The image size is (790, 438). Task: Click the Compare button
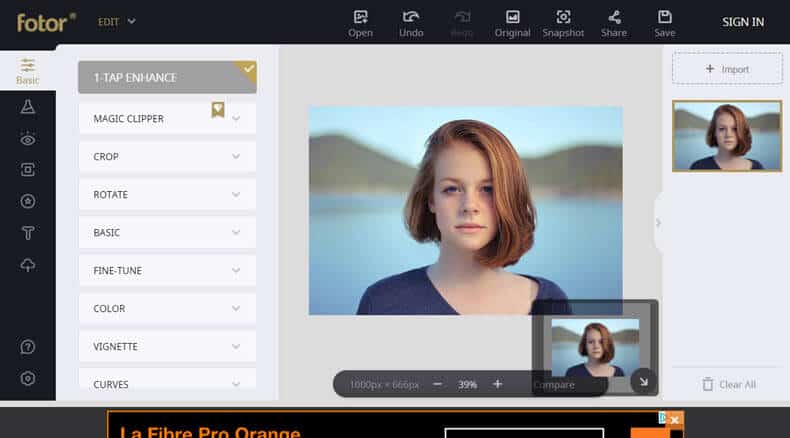(554, 385)
